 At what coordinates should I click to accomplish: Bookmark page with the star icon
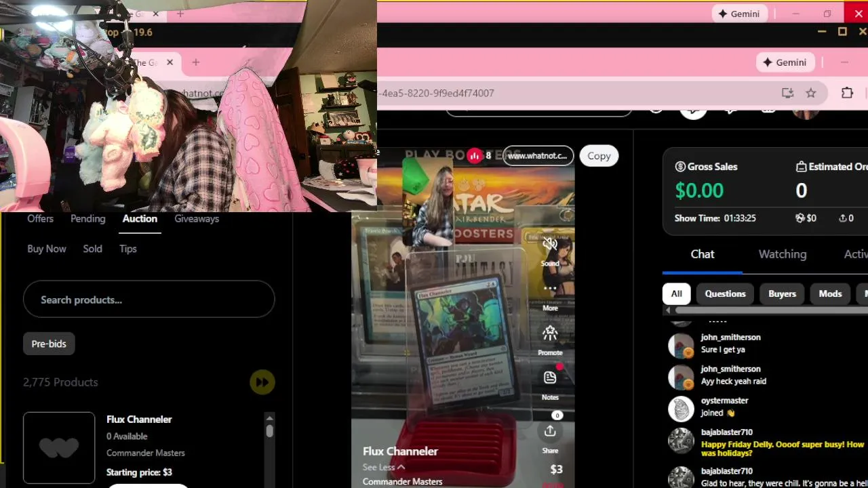pos(810,93)
